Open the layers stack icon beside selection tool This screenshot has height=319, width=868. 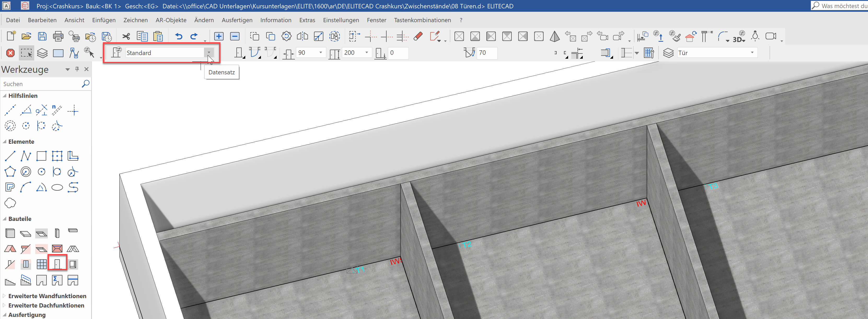tap(42, 53)
